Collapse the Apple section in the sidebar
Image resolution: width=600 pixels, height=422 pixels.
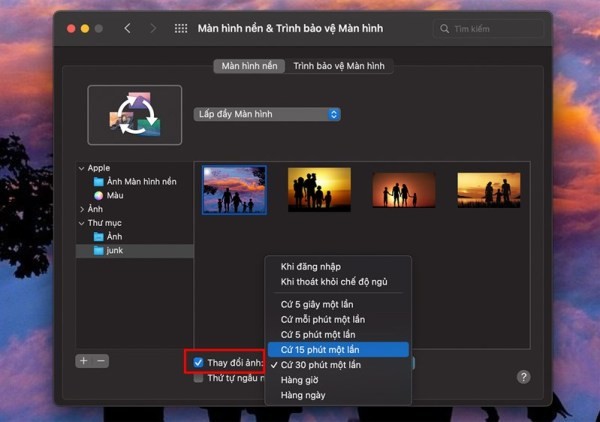pos(81,168)
